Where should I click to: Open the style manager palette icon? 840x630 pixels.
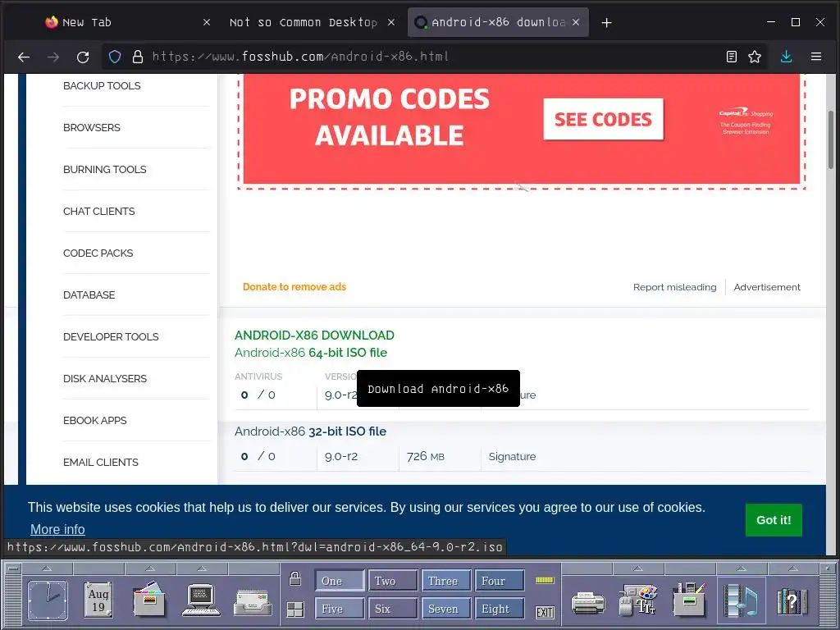point(637,600)
